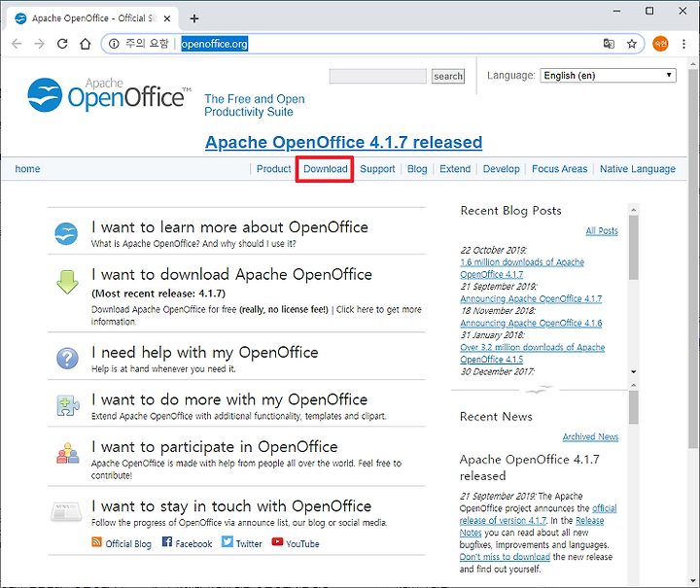
Task: Reload the page with the refresh icon
Action: (62, 44)
